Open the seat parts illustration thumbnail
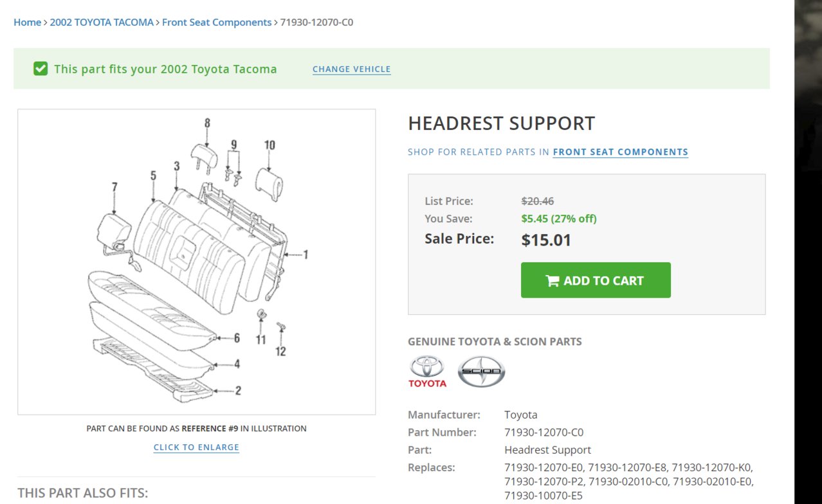822x504 pixels. coord(196,262)
